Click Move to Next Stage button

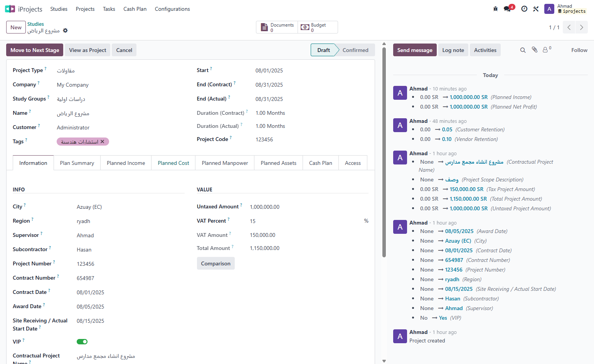pos(35,50)
